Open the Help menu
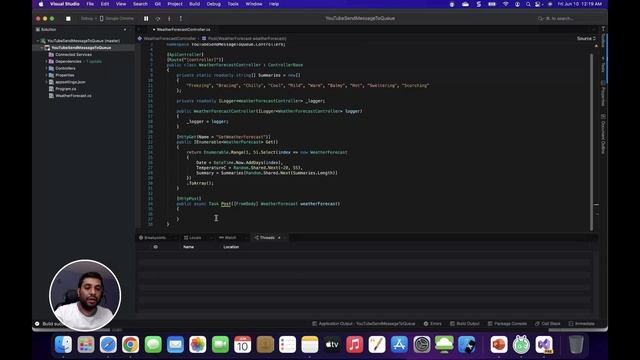Image resolution: width=640 pixels, height=360 pixels. point(274,4)
